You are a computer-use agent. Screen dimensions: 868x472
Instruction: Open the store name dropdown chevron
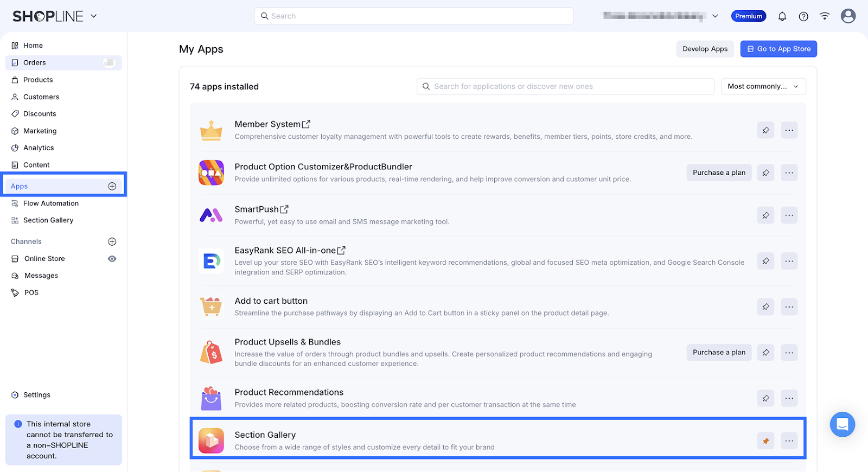pos(715,16)
